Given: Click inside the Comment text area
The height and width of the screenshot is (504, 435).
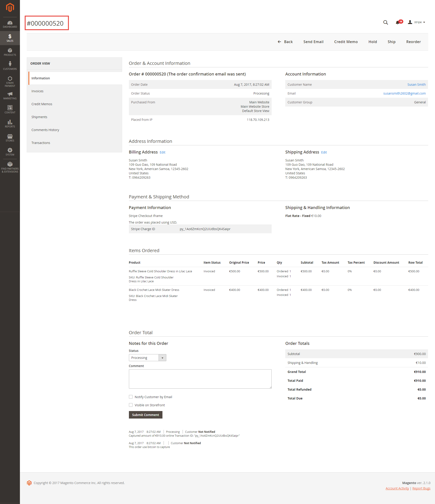Looking at the screenshot, I should pyautogui.click(x=200, y=379).
